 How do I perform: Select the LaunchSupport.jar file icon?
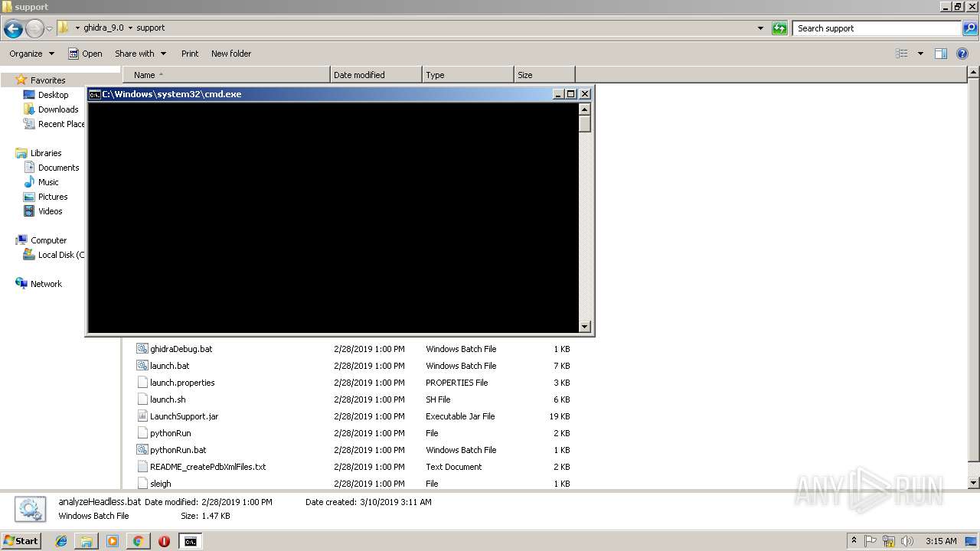[142, 416]
